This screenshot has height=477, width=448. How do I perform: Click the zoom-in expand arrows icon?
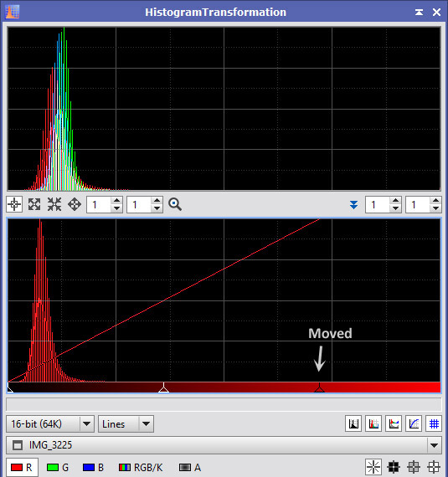(x=34, y=204)
